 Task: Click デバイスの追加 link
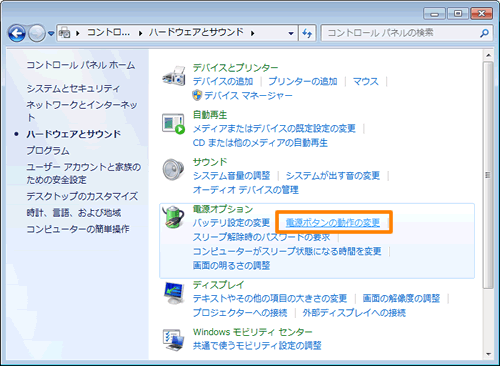click(x=223, y=81)
